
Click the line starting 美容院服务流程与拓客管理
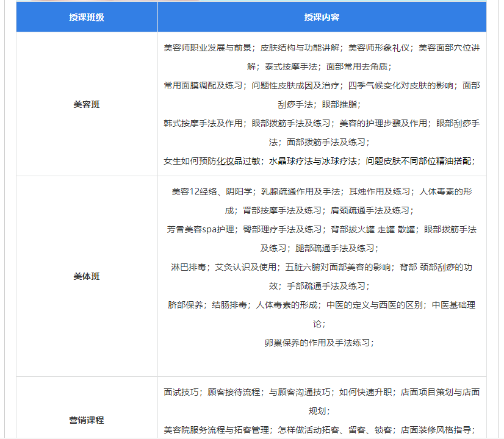point(320,430)
